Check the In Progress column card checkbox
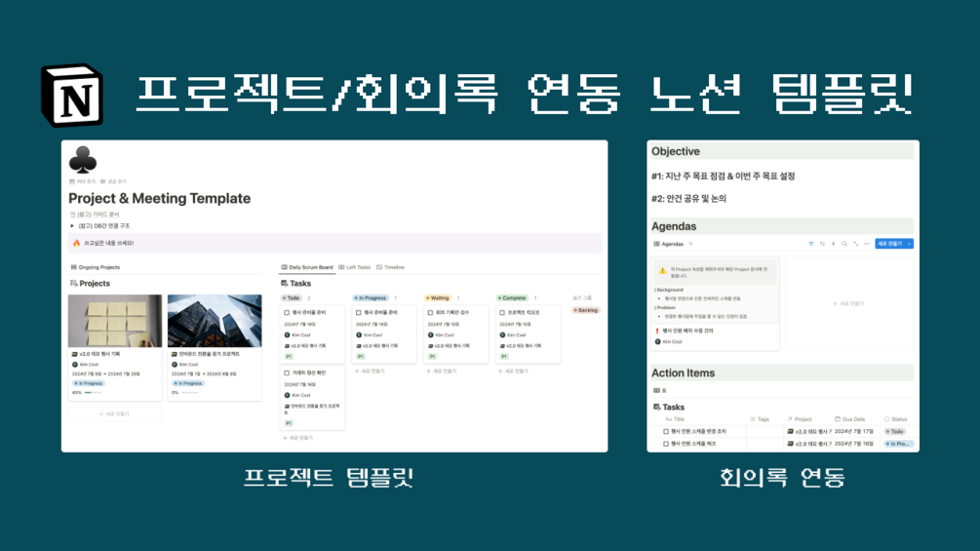Image resolution: width=980 pixels, height=551 pixels. click(x=359, y=312)
